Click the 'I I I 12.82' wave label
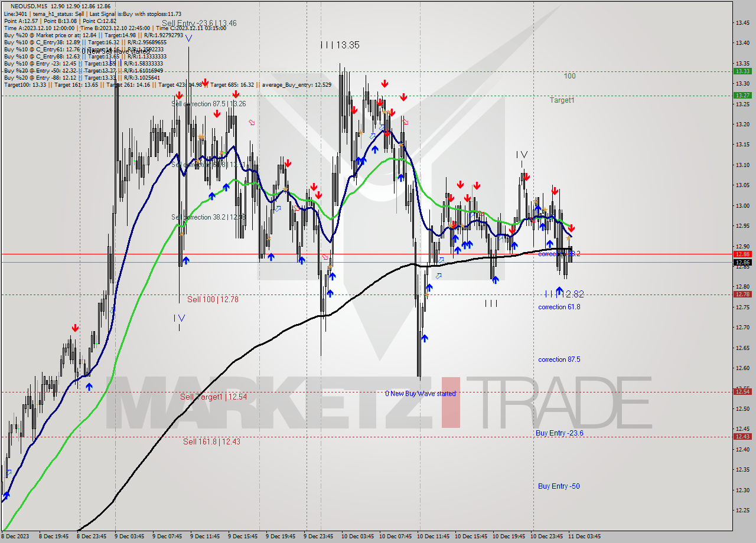Image resolution: width=756 pixels, height=543 pixels. point(564,294)
